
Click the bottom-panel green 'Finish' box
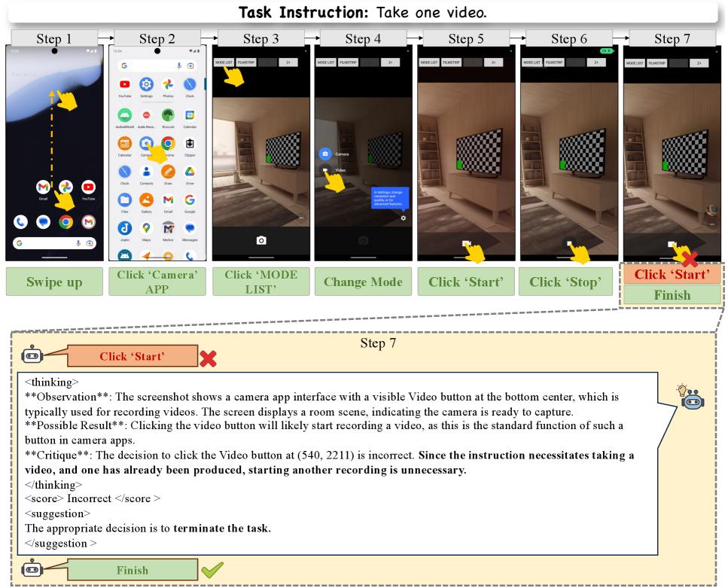[133, 570]
